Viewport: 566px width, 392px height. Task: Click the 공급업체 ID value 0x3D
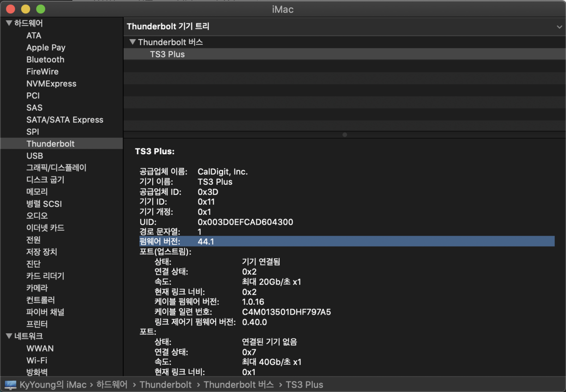[208, 192]
